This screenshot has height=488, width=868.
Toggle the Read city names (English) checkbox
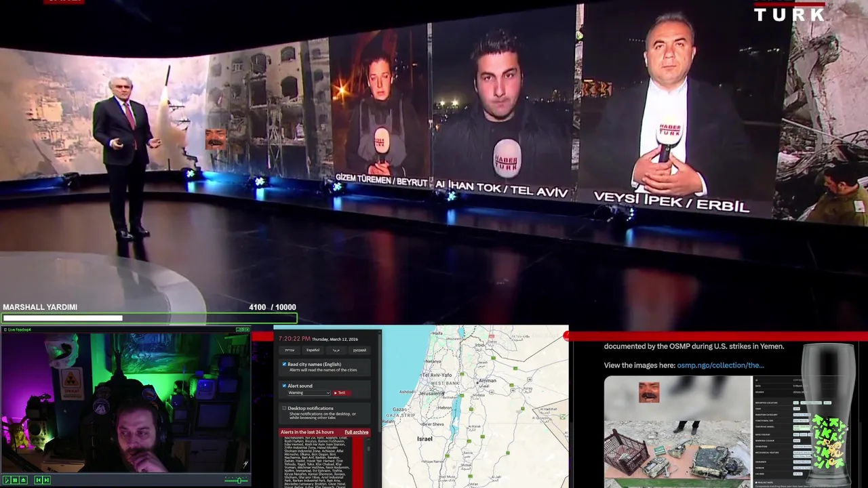(x=284, y=365)
